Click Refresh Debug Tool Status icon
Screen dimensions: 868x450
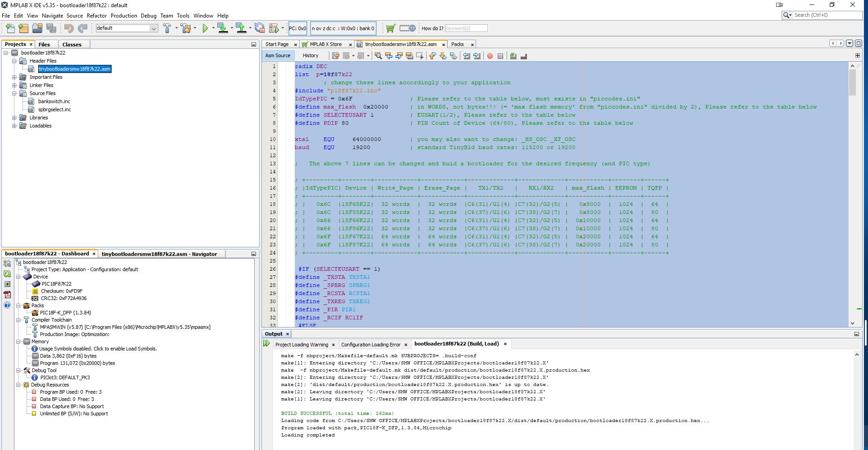click(x=7, y=274)
